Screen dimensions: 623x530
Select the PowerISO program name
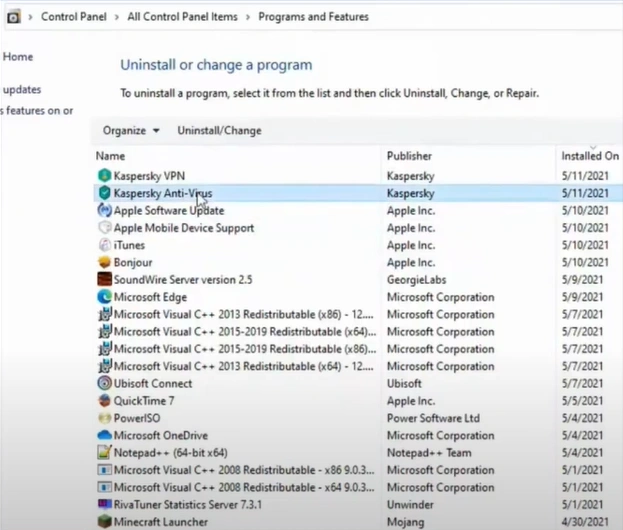(137, 418)
